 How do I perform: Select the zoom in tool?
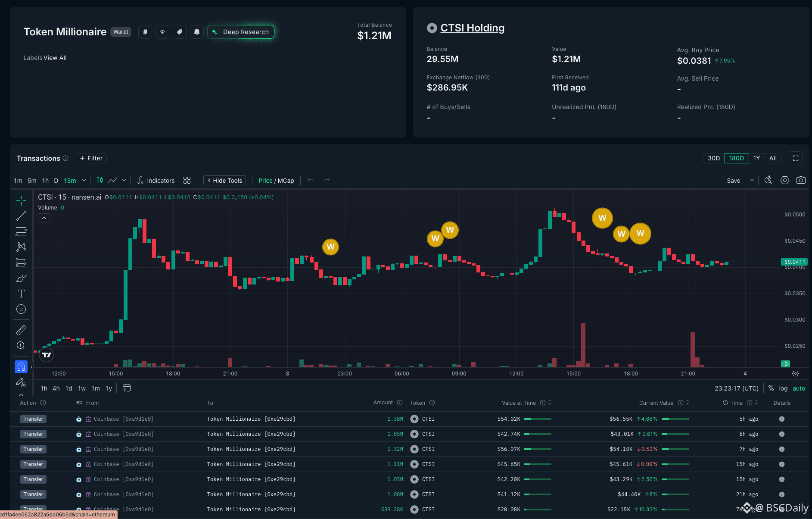click(21, 345)
